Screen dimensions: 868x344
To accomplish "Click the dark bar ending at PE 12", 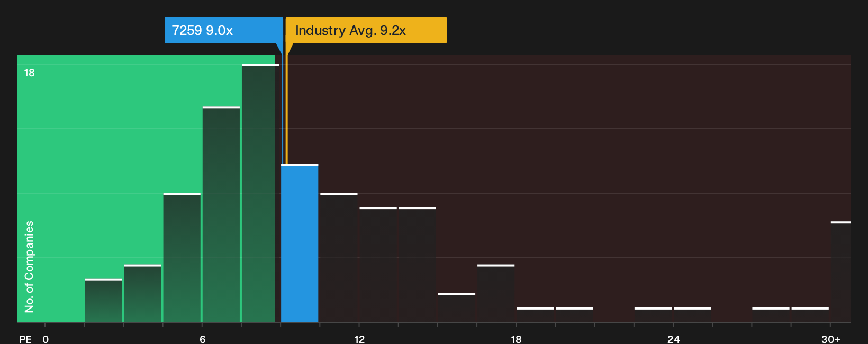I will point(339,257).
